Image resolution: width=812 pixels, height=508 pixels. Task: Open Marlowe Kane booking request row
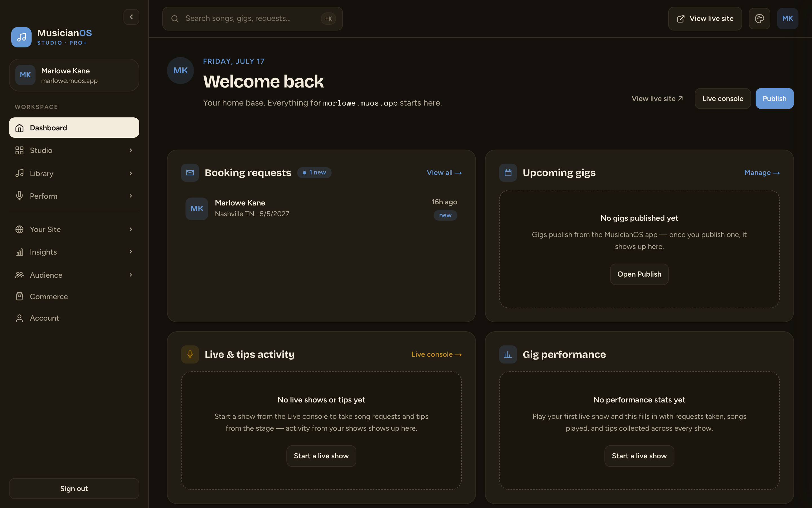(321, 209)
